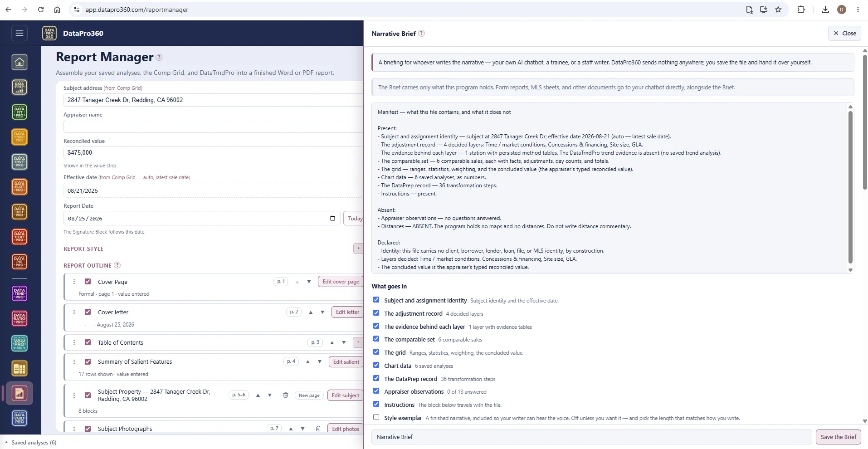Open Data Ratio Pro sidebar icon
The width and height of the screenshot is (868, 449).
[x=20, y=318]
